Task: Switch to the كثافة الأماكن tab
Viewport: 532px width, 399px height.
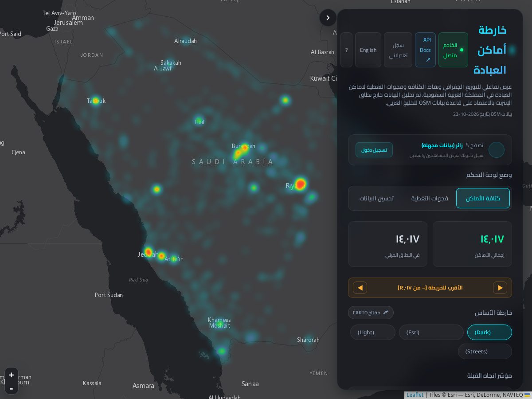Action: 483,198
